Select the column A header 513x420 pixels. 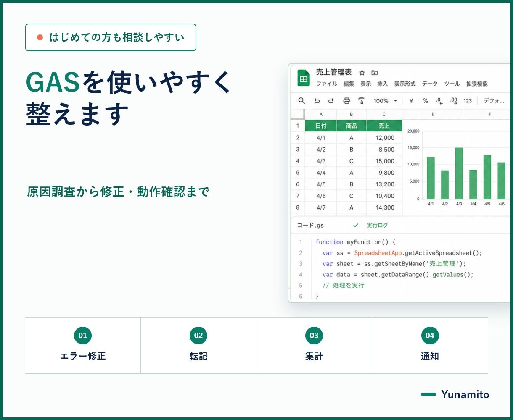(321, 114)
